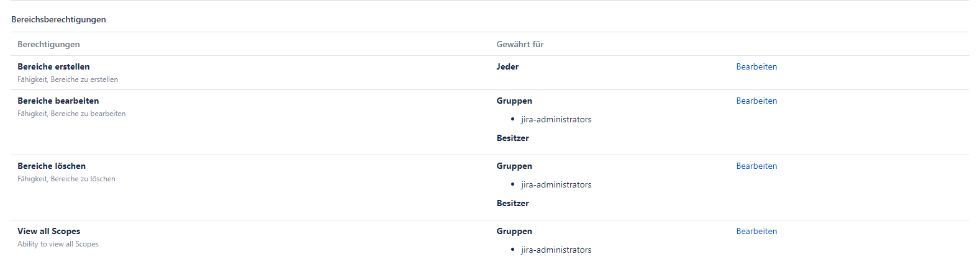Edit the Bereiche bearbeiten permission
980x262 pixels.
(756, 101)
